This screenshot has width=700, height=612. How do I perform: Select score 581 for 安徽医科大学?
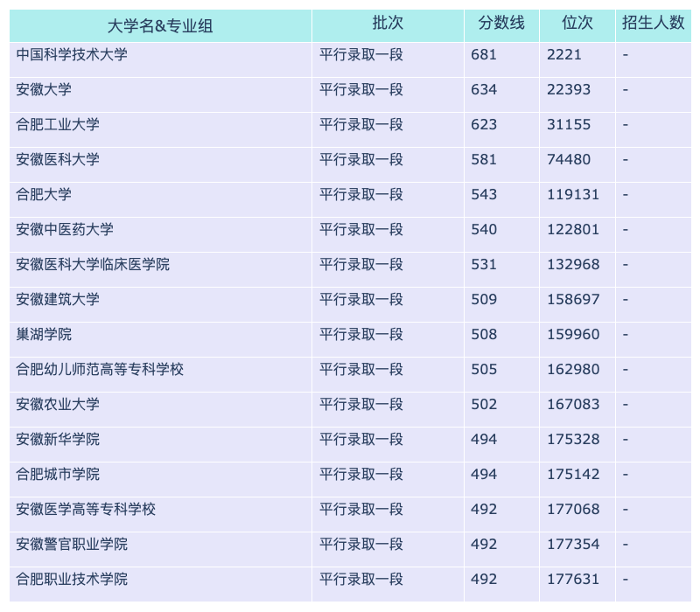(x=484, y=159)
